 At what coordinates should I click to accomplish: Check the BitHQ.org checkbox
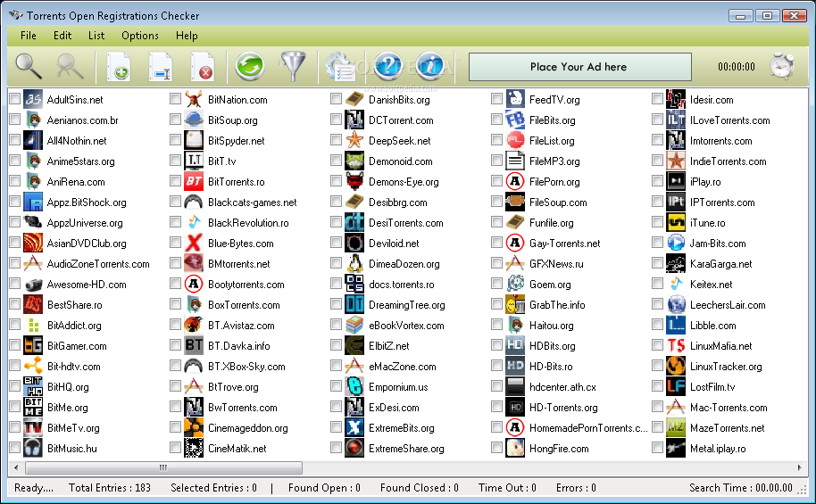(14, 386)
